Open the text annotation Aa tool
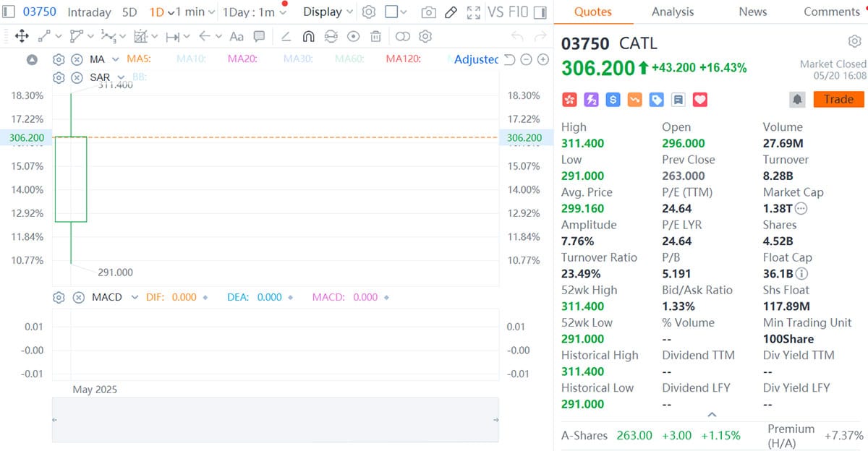This screenshot has height=451, width=868. point(237,36)
